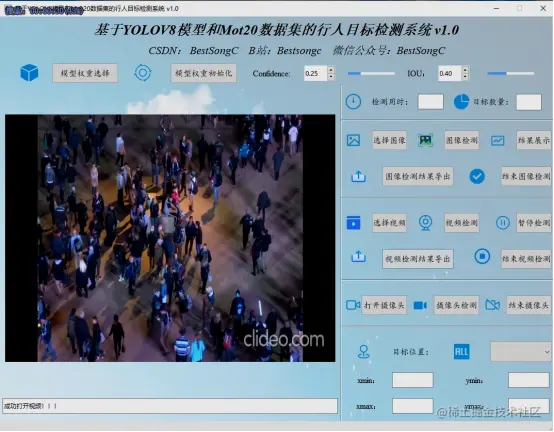Open camera via 打开摄像头 button
Viewport: 554px width, 432px height.
pos(384,305)
